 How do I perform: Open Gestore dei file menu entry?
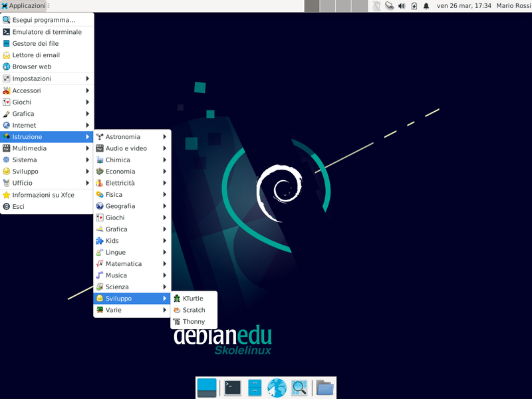tap(47, 43)
